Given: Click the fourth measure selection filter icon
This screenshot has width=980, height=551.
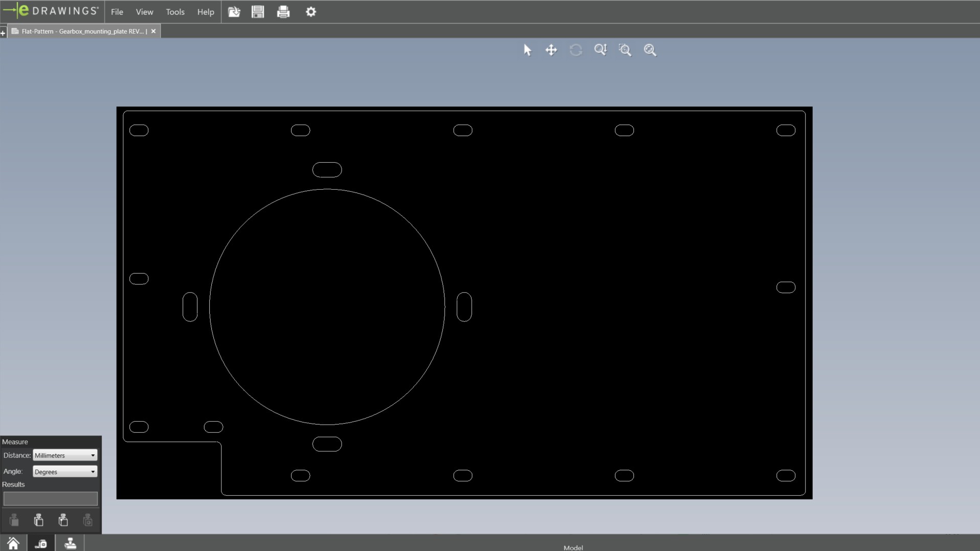Looking at the screenshot, I should (88, 520).
